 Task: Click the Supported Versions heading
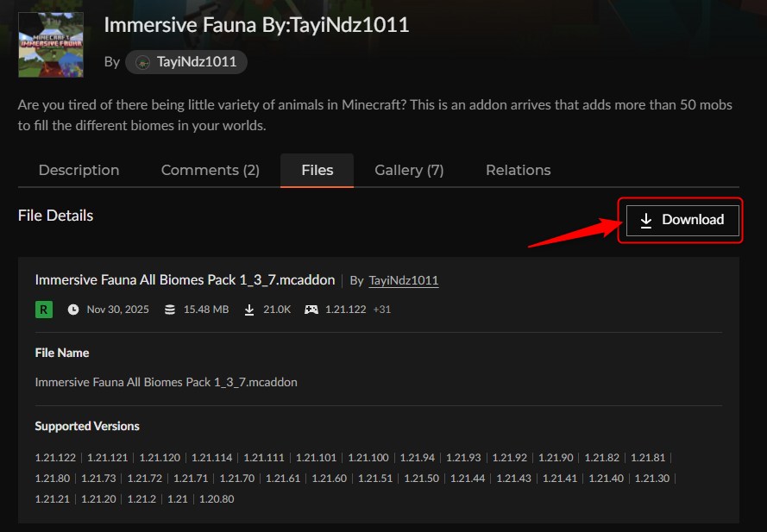(87, 427)
